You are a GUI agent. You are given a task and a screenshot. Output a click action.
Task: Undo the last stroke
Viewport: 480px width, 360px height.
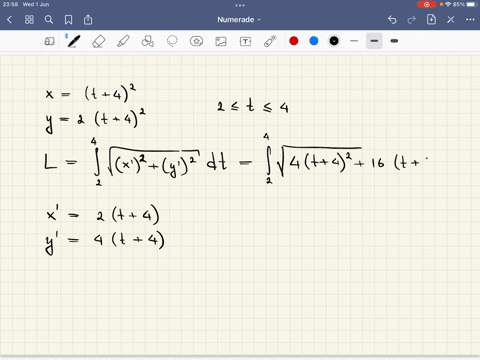point(392,20)
